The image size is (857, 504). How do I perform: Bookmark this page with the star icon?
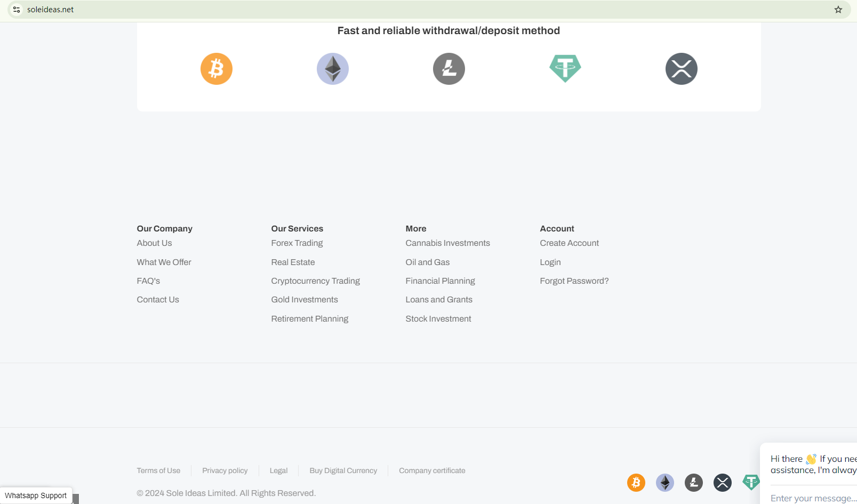click(838, 10)
